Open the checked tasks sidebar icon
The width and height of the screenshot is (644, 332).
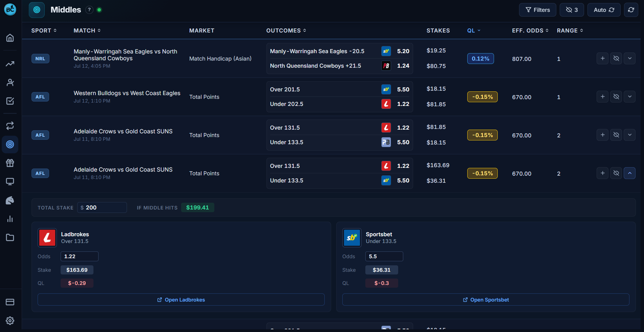pos(10,101)
